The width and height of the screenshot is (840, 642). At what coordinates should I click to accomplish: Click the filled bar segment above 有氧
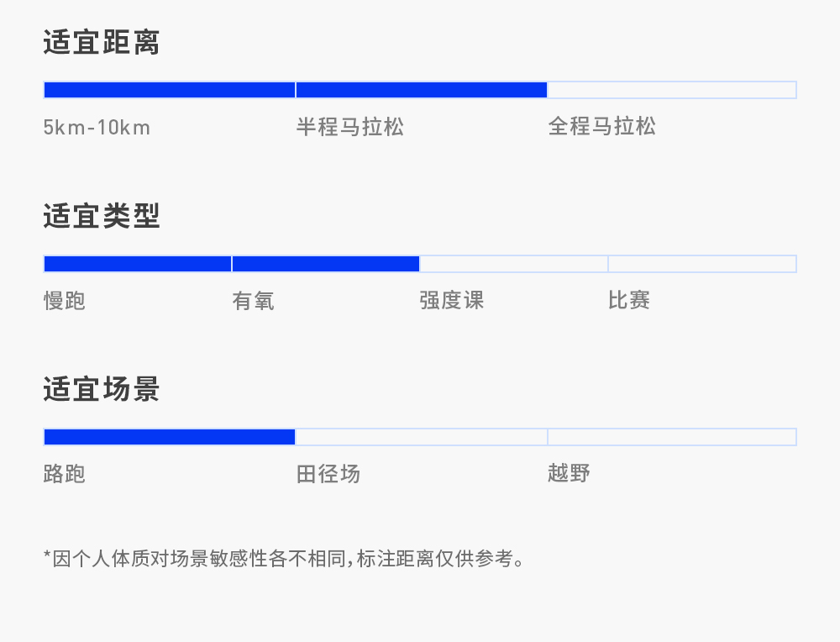click(326, 264)
